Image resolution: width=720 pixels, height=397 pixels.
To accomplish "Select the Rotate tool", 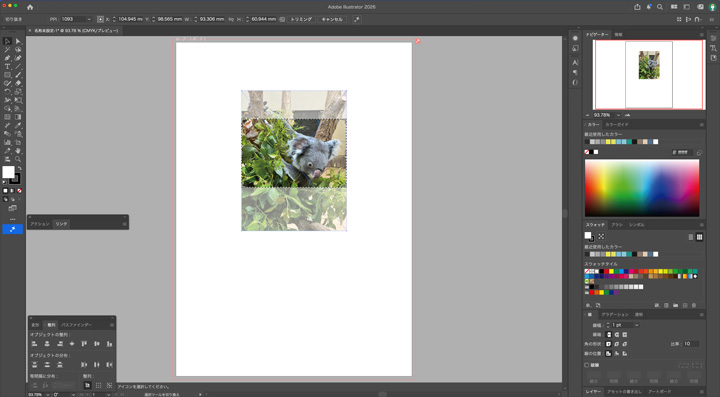I will coord(7,91).
